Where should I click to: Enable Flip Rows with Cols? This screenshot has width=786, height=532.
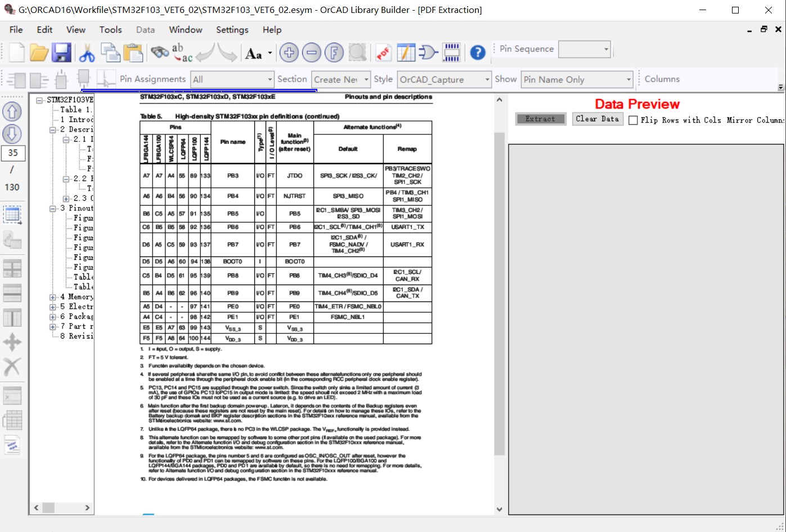tap(633, 119)
